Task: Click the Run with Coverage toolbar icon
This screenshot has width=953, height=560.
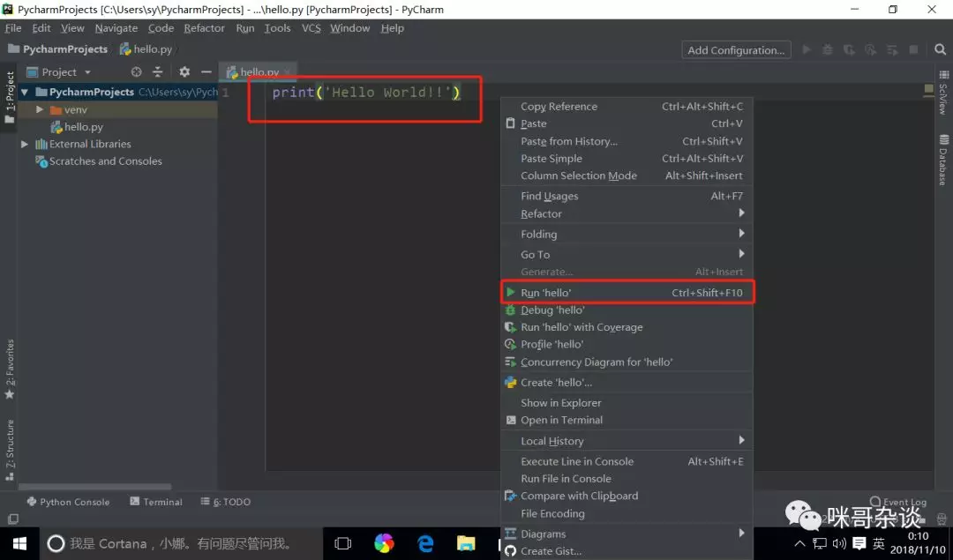Action: pyautogui.click(x=849, y=49)
